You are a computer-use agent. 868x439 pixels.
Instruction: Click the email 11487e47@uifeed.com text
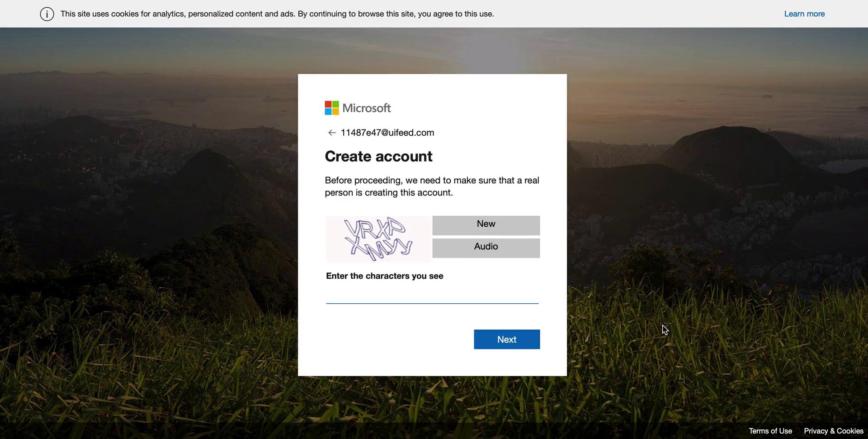387,133
